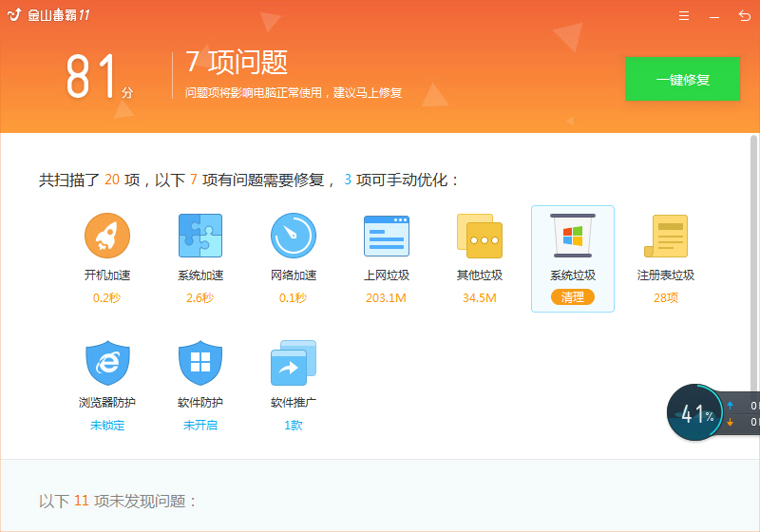Click the 未锁定 status link
This screenshot has width=760, height=532.
click(x=107, y=425)
